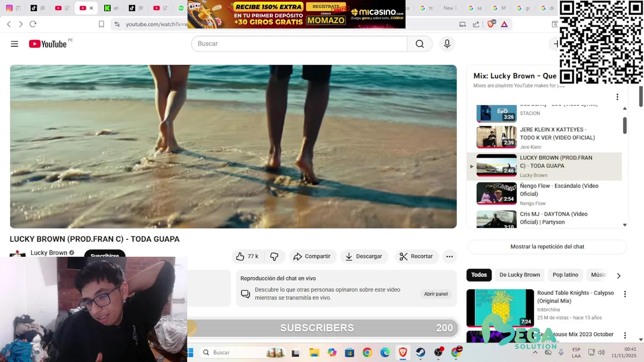Select the Pop latino filter chip
Image resolution: width=644 pixels, height=362 pixels.
566,275
